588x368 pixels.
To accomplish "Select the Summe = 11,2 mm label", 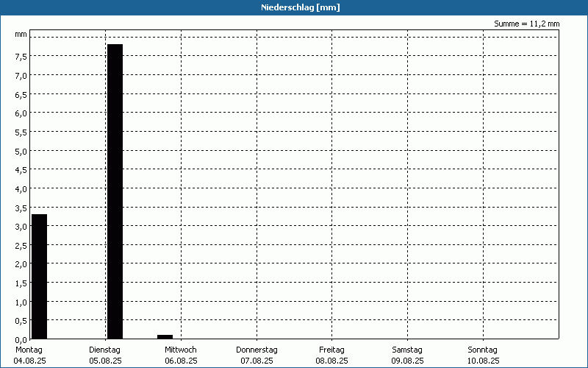I will pos(526,24).
